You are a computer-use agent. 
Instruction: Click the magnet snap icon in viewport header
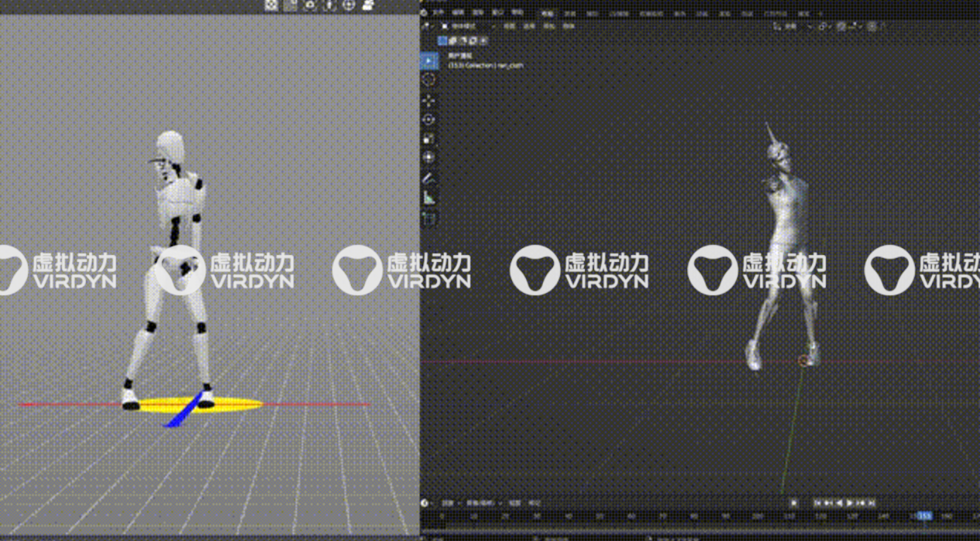tap(841, 26)
